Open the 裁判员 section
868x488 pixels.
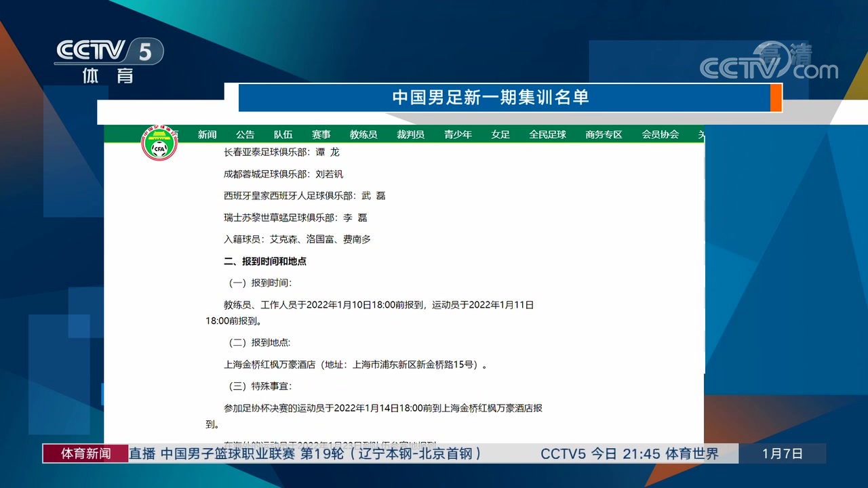click(410, 134)
